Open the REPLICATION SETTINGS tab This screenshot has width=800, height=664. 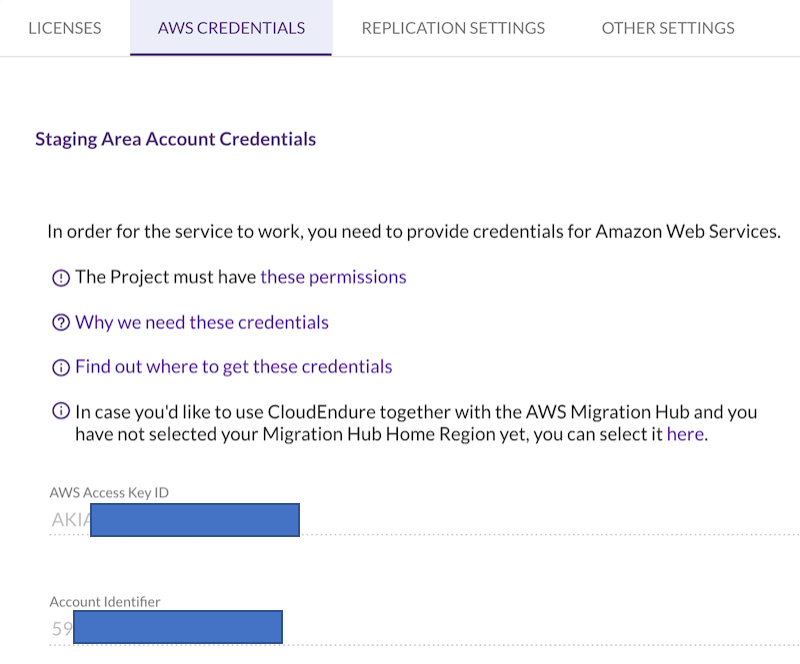(453, 28)
